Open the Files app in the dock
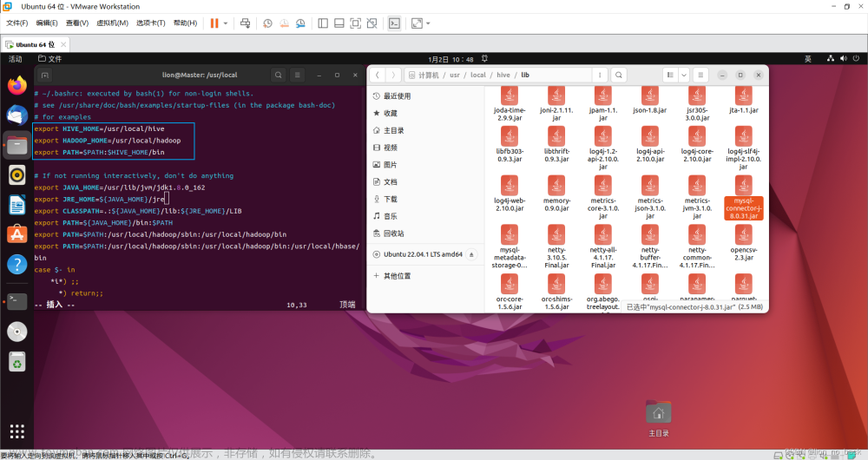Viewport: 868px width, 460px height. 17,146
